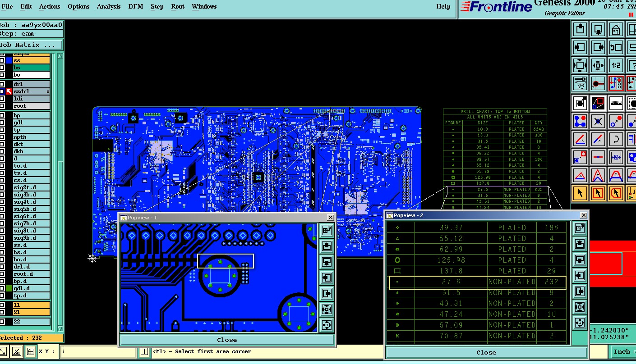Image resolution: width=636 pixels, height=364 pixels.
Task: Open the DFM menu
Action: pyautogui.click(x=136, y=6)
